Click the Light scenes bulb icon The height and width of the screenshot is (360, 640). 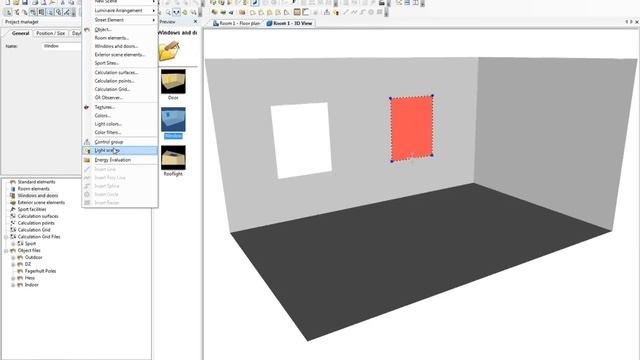click(87, 151)
